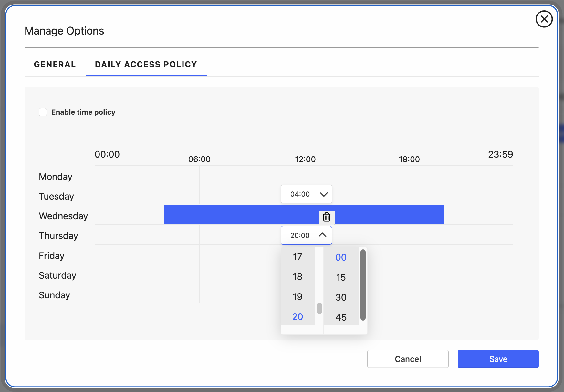564x392 pixels.
Task: Select hour 20 in the hour column
Action: click(298, 317)
